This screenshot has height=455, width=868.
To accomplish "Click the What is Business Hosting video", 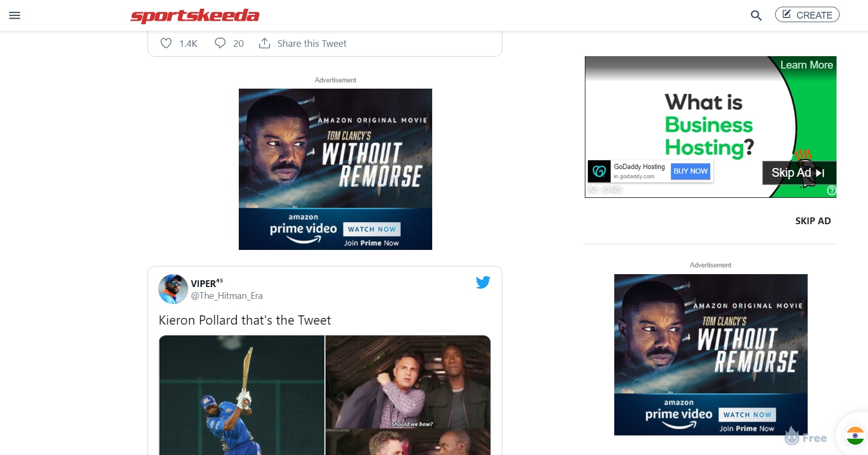I will click(x=711, y=127).
